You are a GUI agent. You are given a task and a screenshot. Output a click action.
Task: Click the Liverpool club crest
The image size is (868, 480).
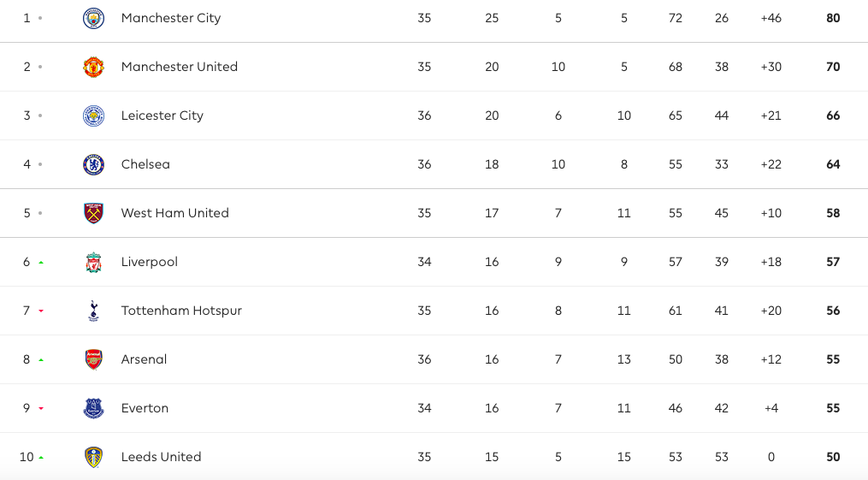[93, 262]
